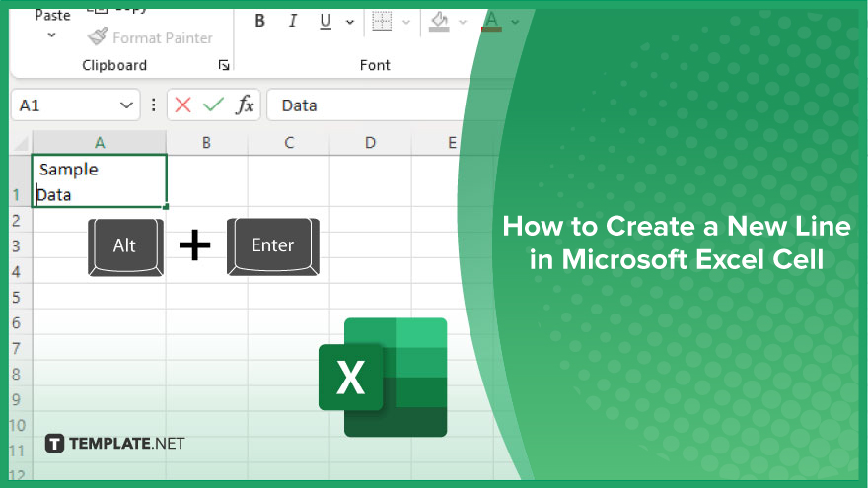Screen dimensions: 868x488
Task: Select column C header
Action: pyautogui.click(x=289, y=143)
